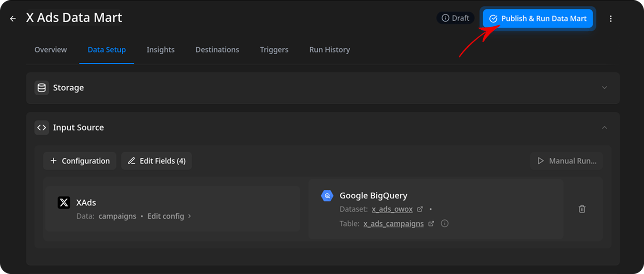Screen dimensions: 644x274
Task: Open the Insights tab
Action: click(x=160, y=50)
